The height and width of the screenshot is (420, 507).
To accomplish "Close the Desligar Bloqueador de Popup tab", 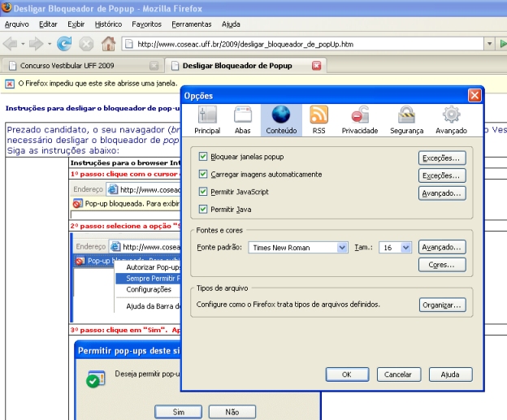I will 316,66.
